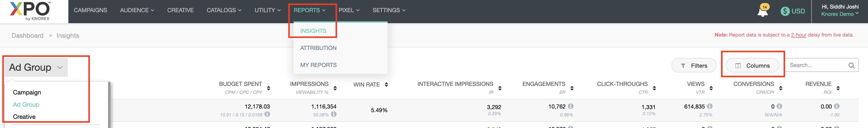This screenshot has width=868, height=128.
Task: Expand the Knorex Demo account dropdown
Action: pyautogui.click(x=839, y=14)
